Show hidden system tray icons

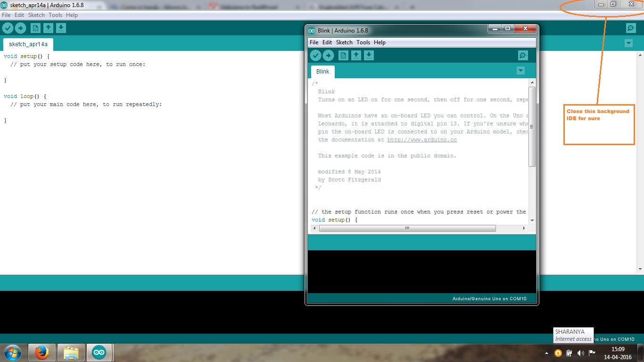547,353
